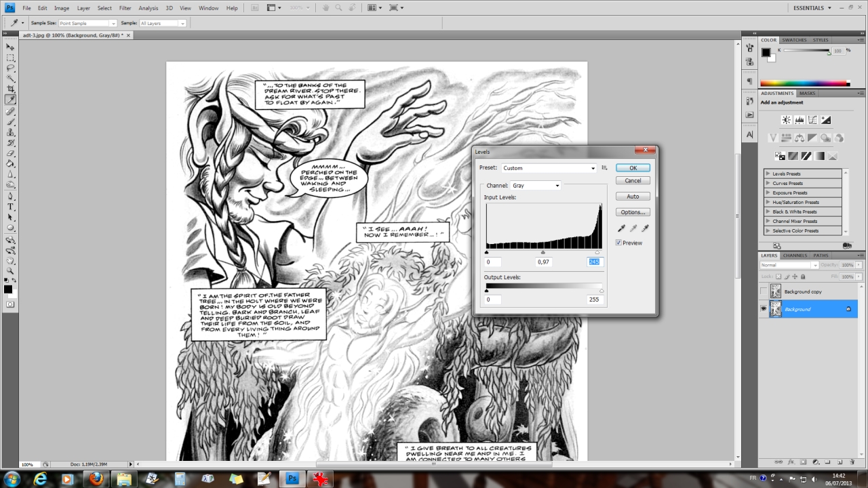
Task: Click the white point eyedropper in Levels
Action: pos(645,229)
